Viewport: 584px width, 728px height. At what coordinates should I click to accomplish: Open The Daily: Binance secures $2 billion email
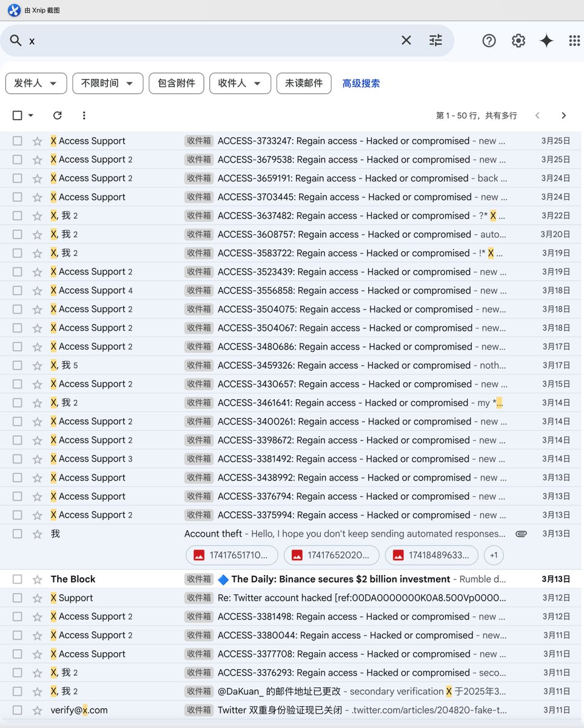(292, 579)
